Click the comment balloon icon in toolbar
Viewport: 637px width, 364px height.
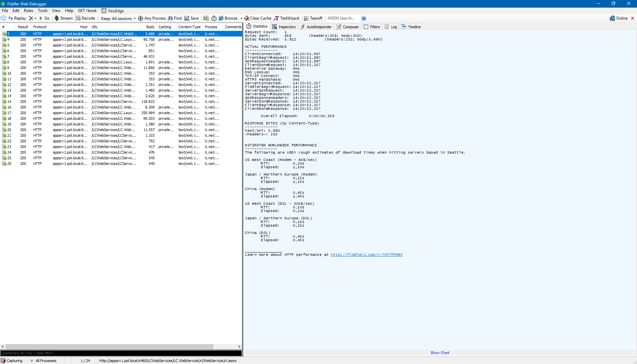[3, 18]
